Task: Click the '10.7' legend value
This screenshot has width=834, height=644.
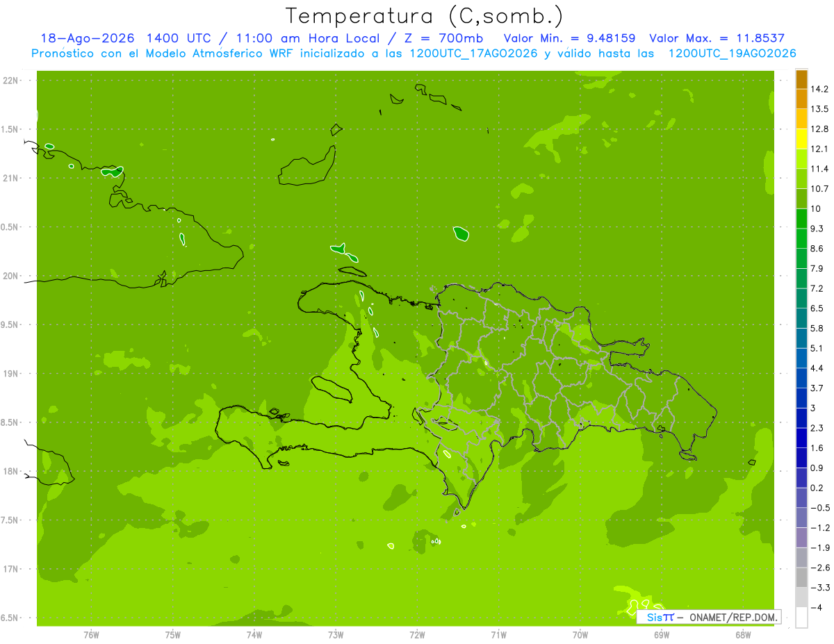Action: [819, 189]
